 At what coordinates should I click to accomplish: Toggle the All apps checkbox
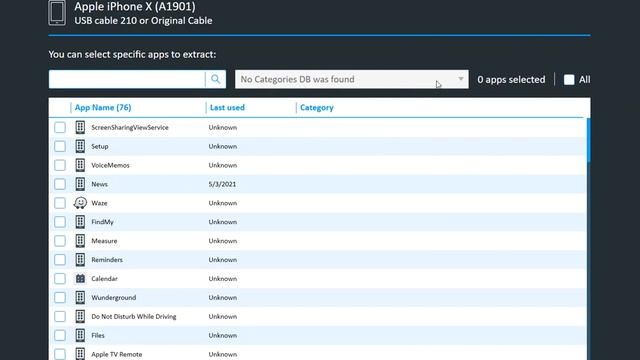pyautogui.click(x=569, y=80)
